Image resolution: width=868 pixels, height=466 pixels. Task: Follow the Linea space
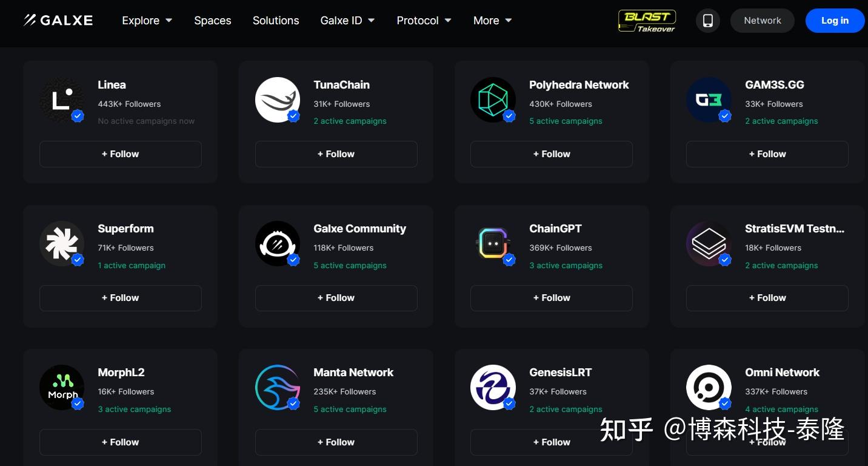[x=121, y=154]
